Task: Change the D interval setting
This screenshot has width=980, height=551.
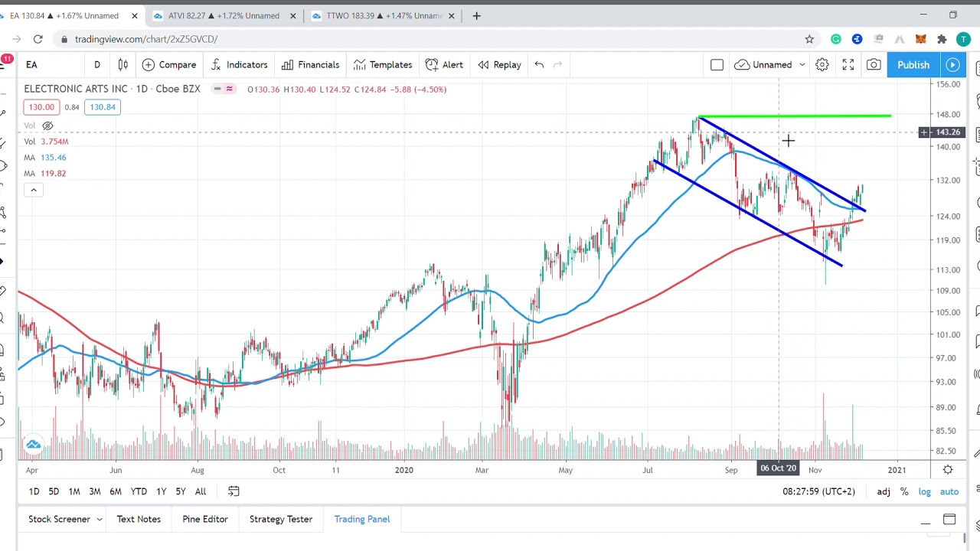Action: 97,65
